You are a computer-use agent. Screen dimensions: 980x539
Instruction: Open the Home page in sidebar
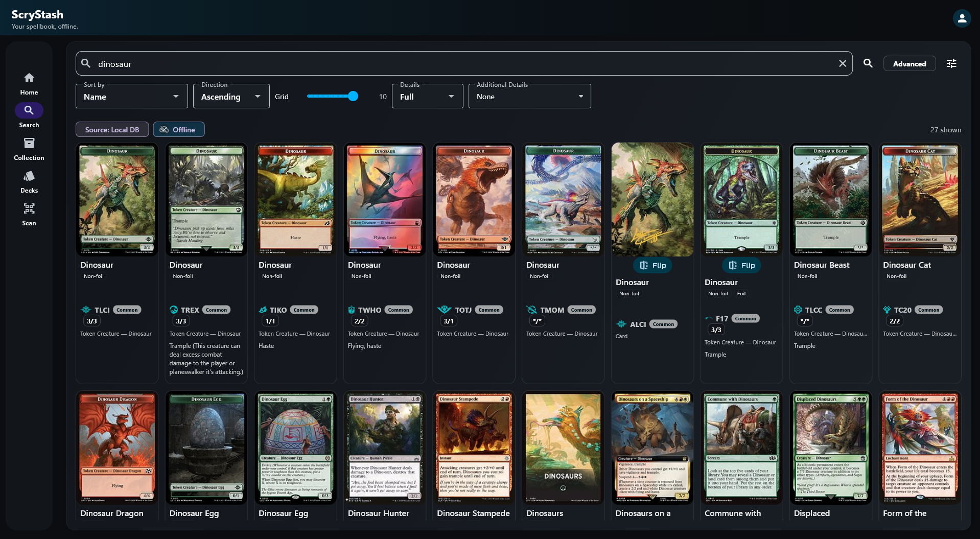pyautogui.click(x=29, y=84)
